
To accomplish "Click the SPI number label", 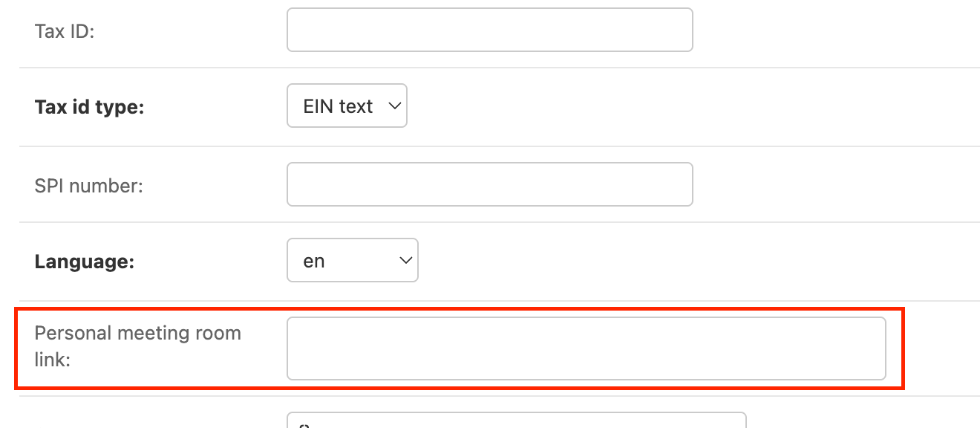I will click(x=88, y=186).
